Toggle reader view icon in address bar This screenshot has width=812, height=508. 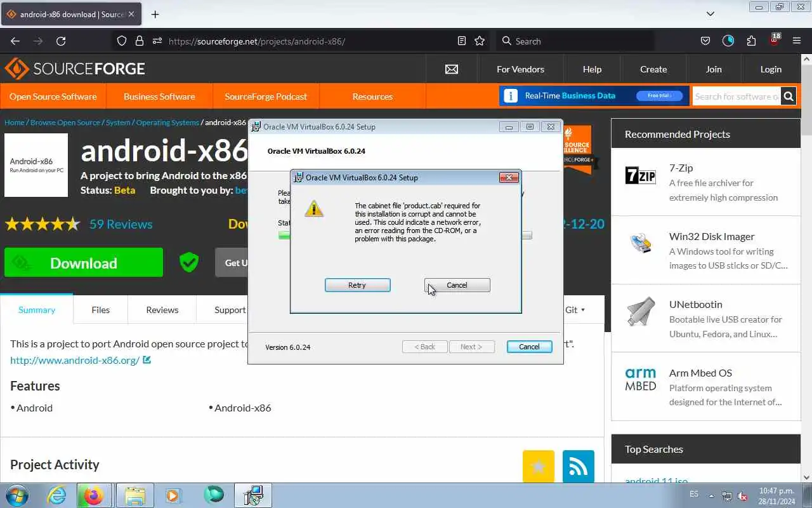pyautogui.click(x=462, y=41)
